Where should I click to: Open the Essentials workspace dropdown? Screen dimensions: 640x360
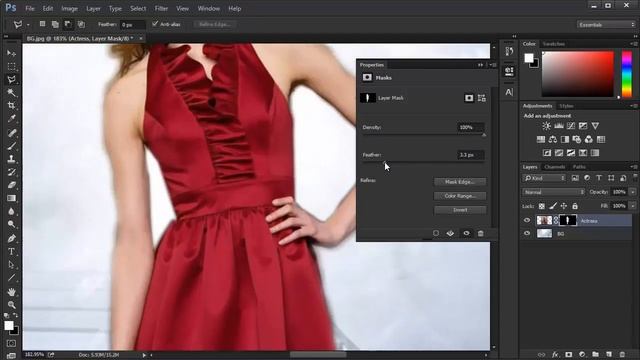(607, 25)
